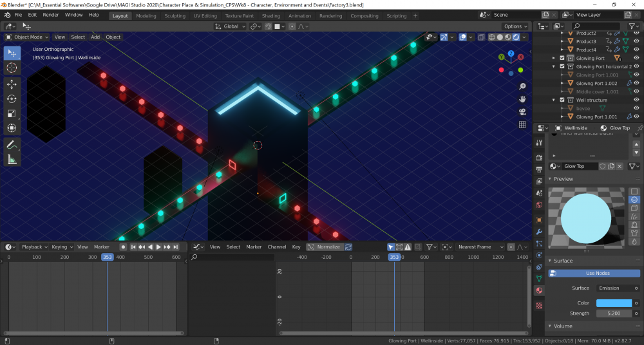
Task: Open the World properties tab
Action: (x=539, y=205)
